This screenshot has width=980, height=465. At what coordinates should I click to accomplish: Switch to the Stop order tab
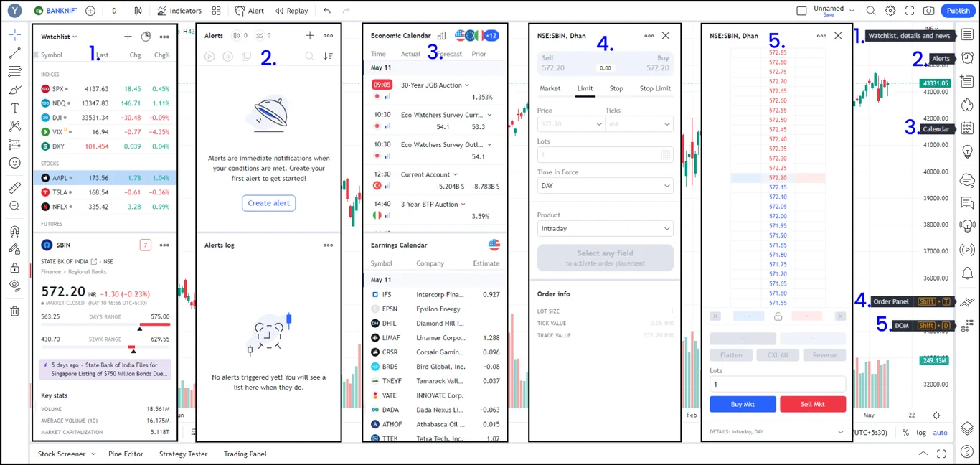[x=616, y=88]
